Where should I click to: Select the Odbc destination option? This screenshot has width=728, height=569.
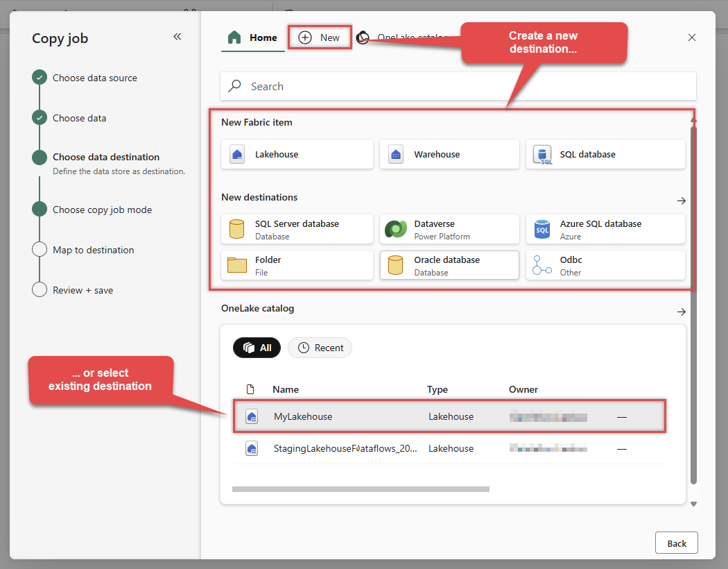pyautogui.click(x=605, y=265)
